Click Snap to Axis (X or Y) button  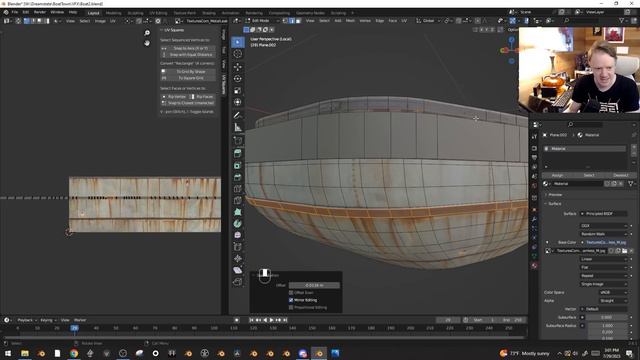pos(188,48)
